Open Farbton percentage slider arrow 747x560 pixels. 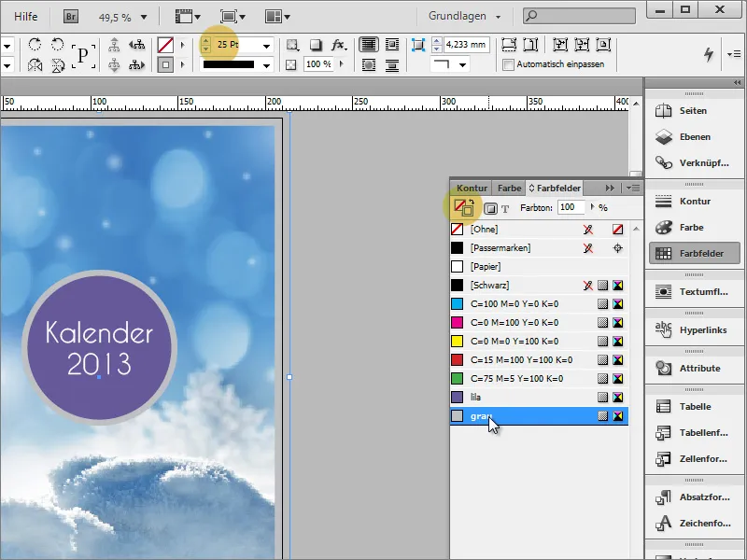pos(592,207)
